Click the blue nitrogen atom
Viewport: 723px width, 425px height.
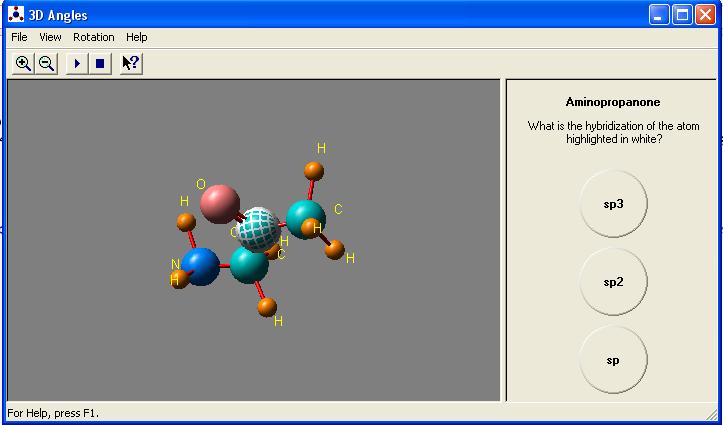tap(201, 267)
